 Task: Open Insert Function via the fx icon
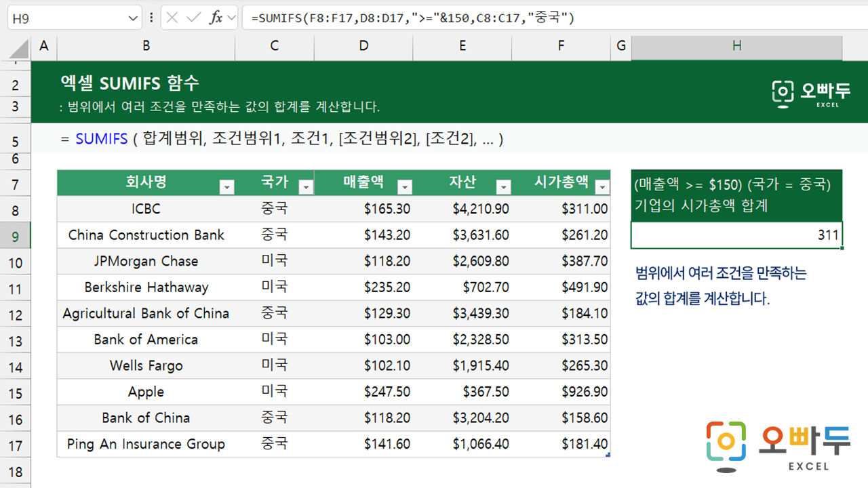216,18
